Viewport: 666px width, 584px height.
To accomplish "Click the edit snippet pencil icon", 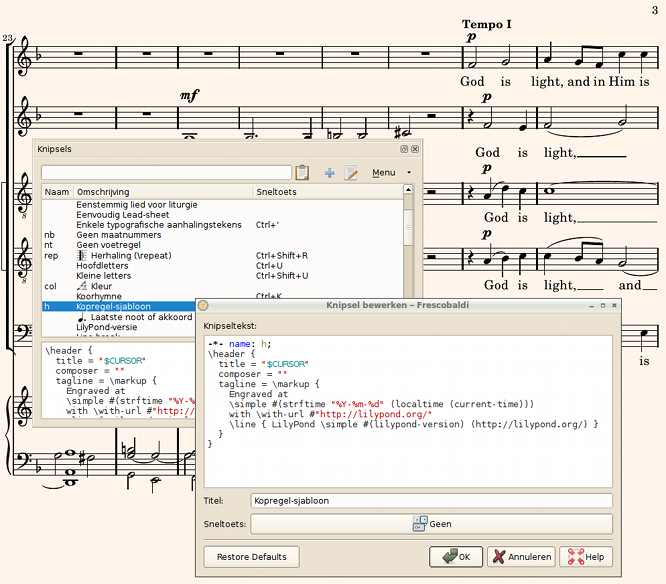I will 350,173.
